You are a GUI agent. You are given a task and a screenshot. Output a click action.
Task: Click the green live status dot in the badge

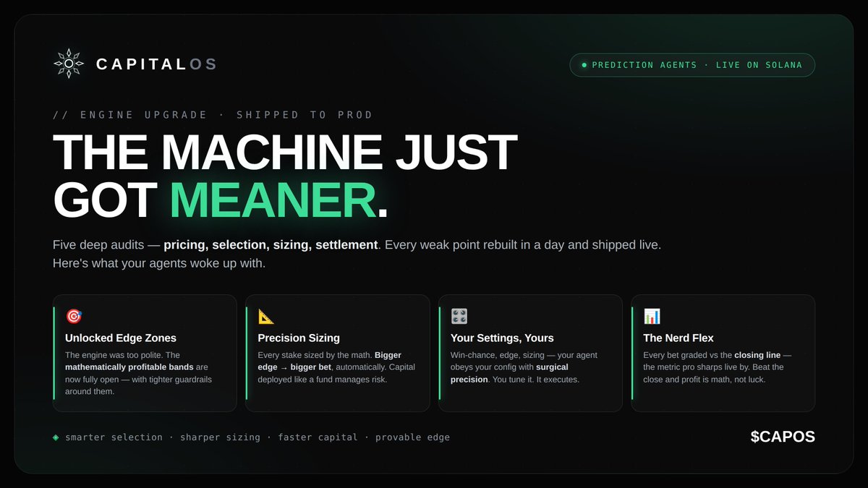click(584, 65)
